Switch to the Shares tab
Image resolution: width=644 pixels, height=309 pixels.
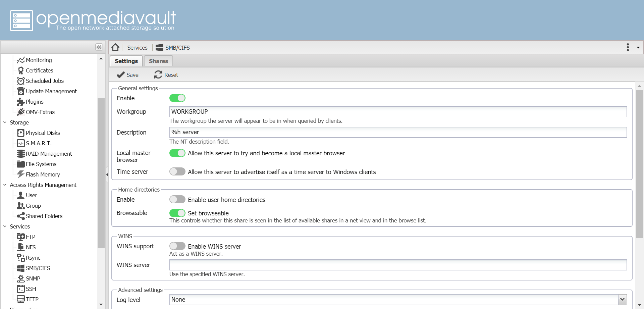coord(158,61)
